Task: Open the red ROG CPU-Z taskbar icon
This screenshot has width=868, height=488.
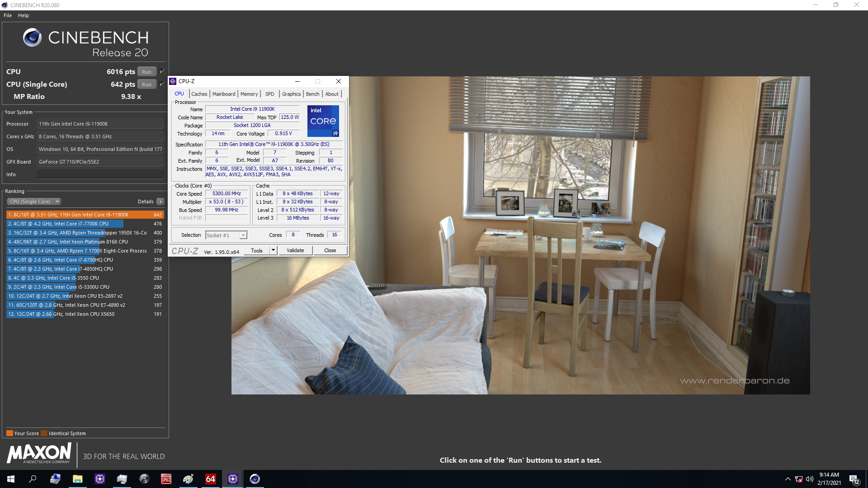Action: point(166,479)
